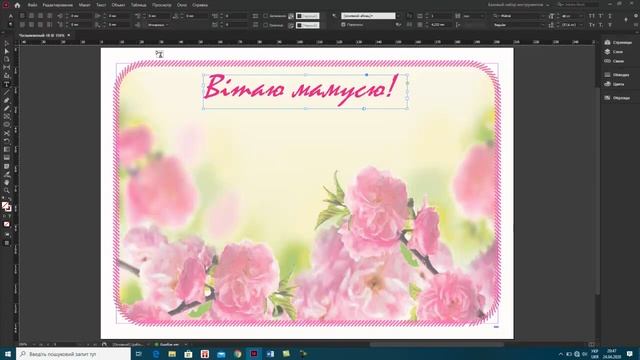Select the Direct Selection tool
This screenshot has height=360, width=640.
(x=6, y=51)
